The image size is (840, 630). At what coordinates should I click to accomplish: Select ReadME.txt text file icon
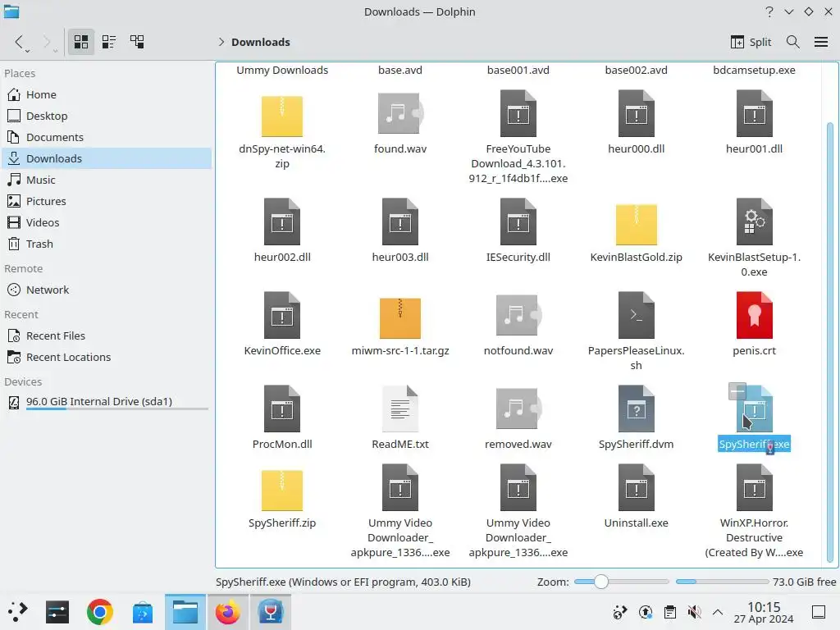[400, 409]
